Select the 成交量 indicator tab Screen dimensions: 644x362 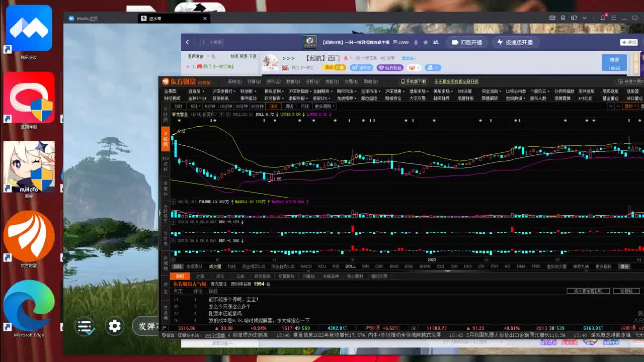(x=215, y=266)
